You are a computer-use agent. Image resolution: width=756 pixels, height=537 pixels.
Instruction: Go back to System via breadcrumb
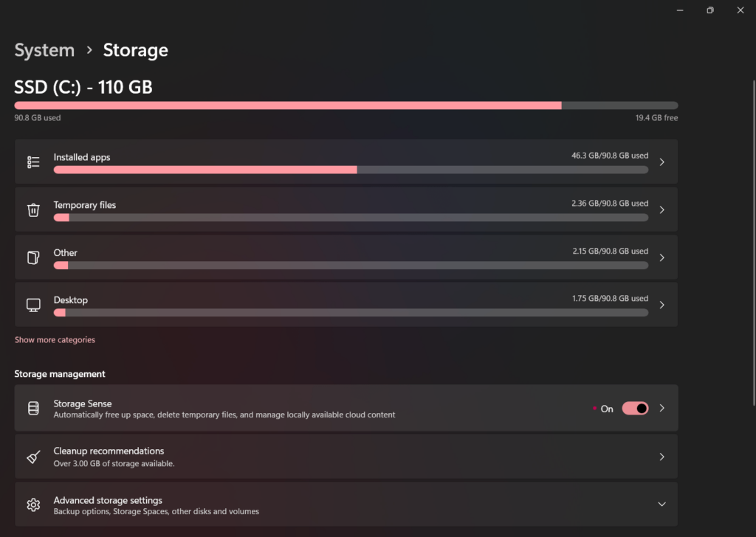click(44, 50)
